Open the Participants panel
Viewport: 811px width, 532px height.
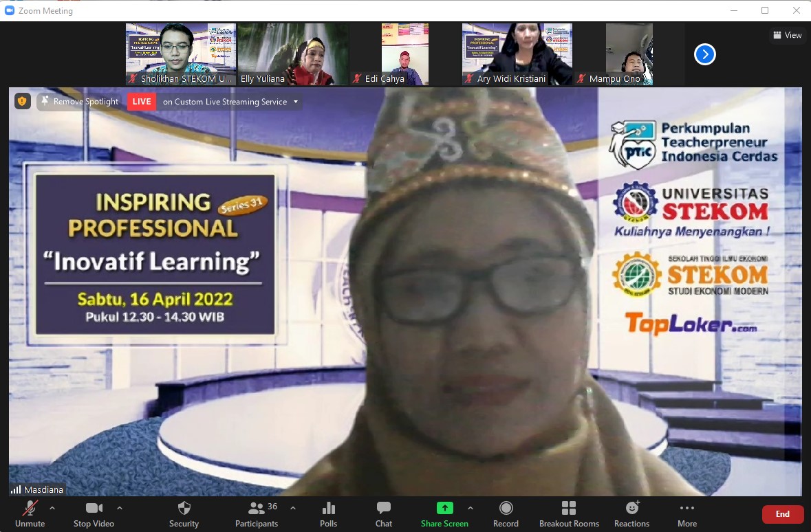(x=257, y=514)
